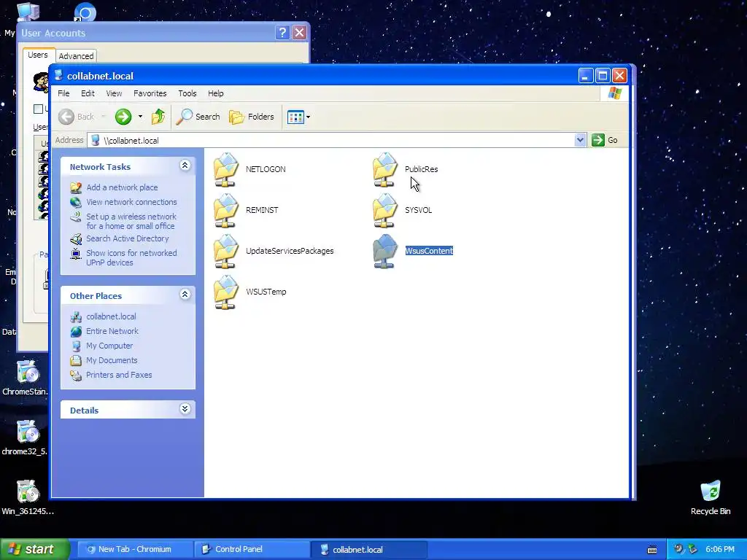
Task: Open the File menu
Action: (63, 93)
